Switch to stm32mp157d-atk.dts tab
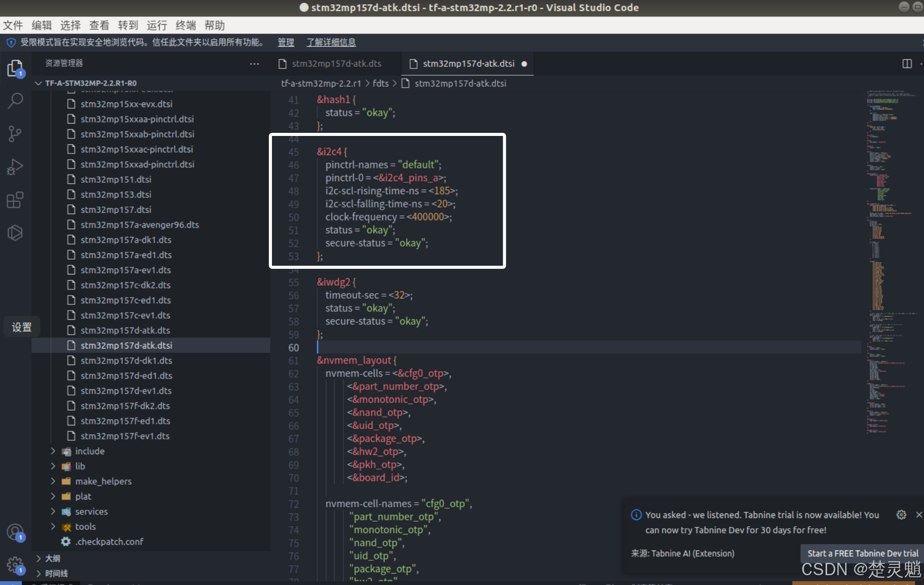The height and width of the screenshot is (585, 924). [336, 63]
